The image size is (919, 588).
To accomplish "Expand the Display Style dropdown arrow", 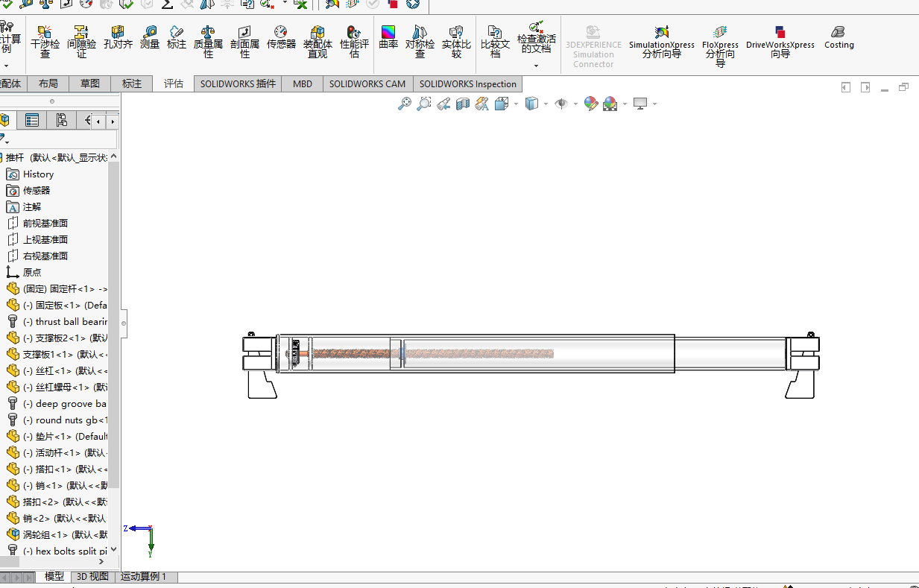I will [546, 104].
